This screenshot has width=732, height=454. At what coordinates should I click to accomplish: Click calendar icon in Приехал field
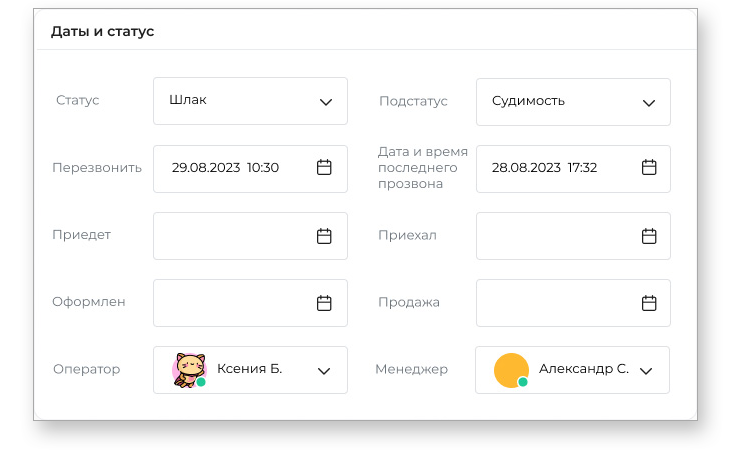(648, 236)
